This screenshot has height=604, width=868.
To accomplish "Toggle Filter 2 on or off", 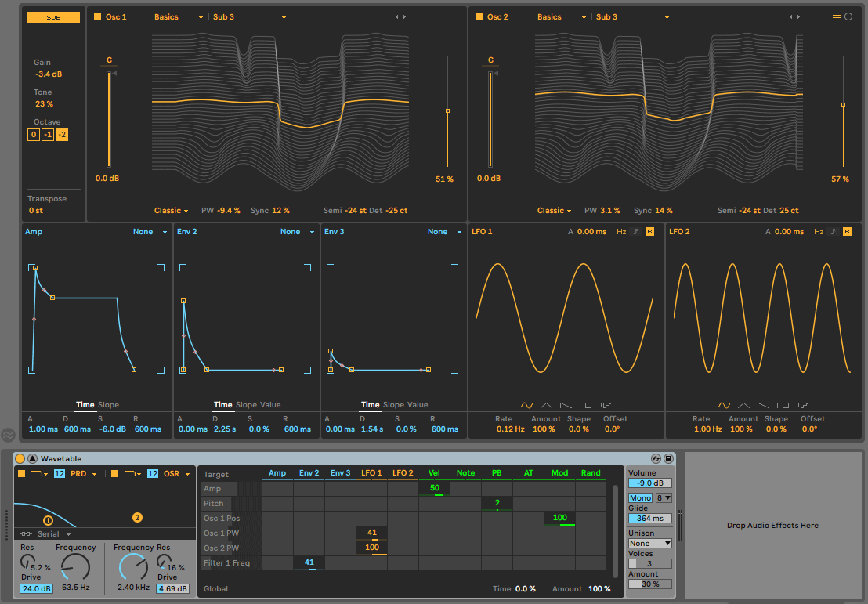I will coord(114,473).
